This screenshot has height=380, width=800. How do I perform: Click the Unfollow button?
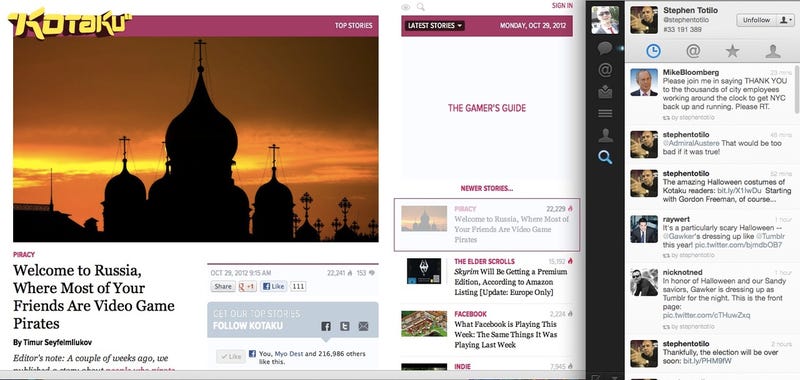coord(756,20)
